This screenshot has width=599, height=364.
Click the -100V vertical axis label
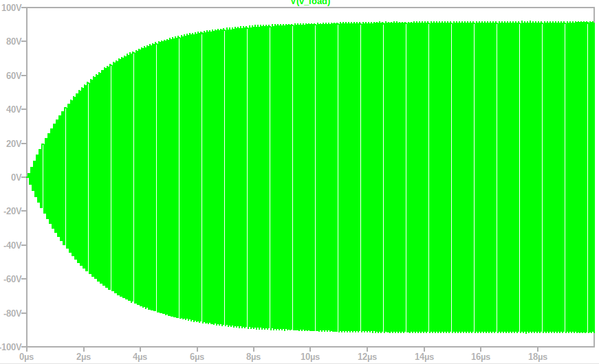pyautogui.click(x=12, y=348)
